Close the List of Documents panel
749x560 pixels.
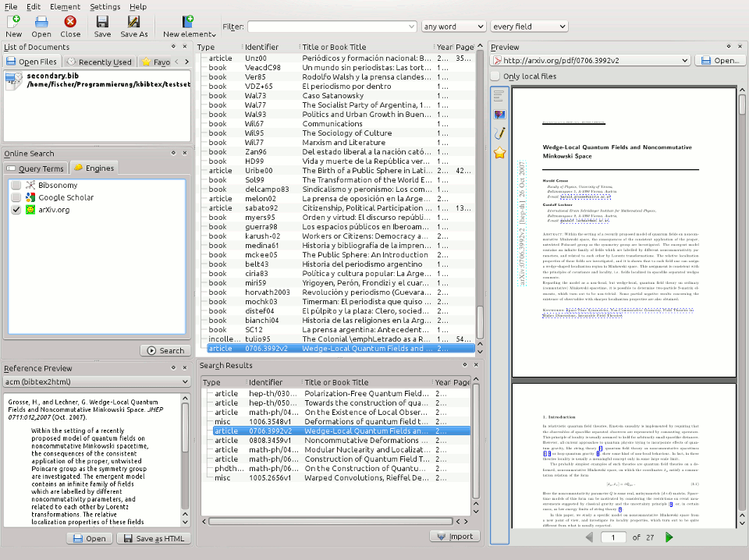[185, 46]
